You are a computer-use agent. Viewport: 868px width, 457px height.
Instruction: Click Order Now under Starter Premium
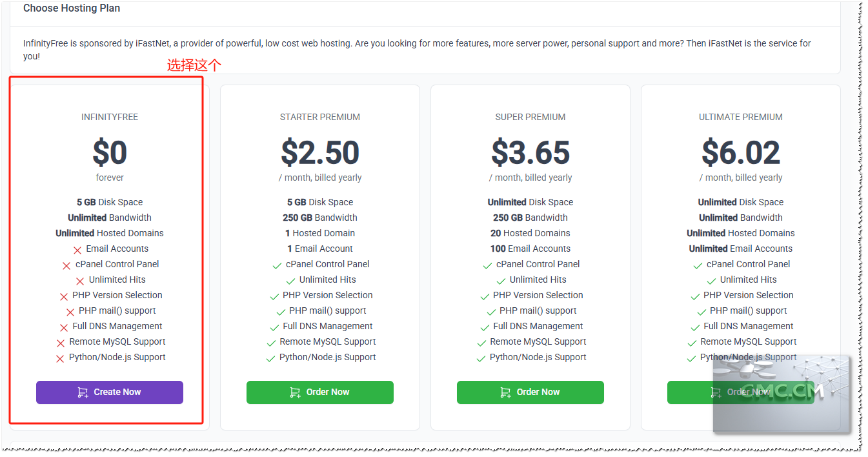(320, 392)
